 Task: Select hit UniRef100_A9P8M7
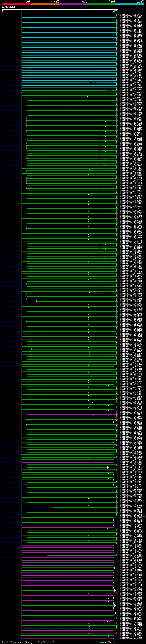(131, 53)
